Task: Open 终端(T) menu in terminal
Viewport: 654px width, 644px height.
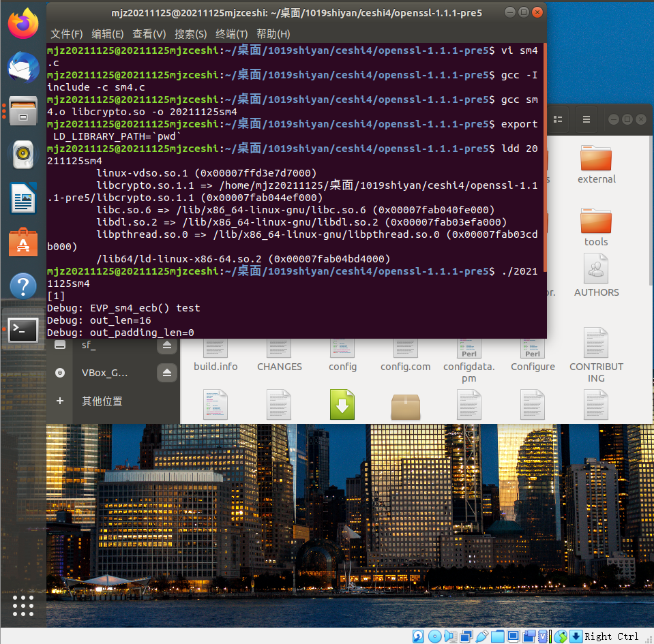Action: click(231, 34)
